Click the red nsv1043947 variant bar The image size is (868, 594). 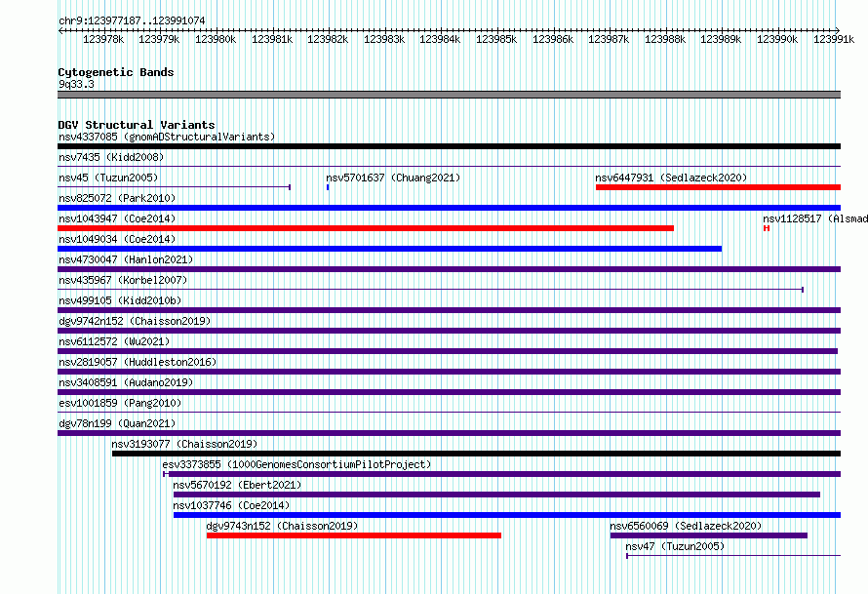click(366, 228)
